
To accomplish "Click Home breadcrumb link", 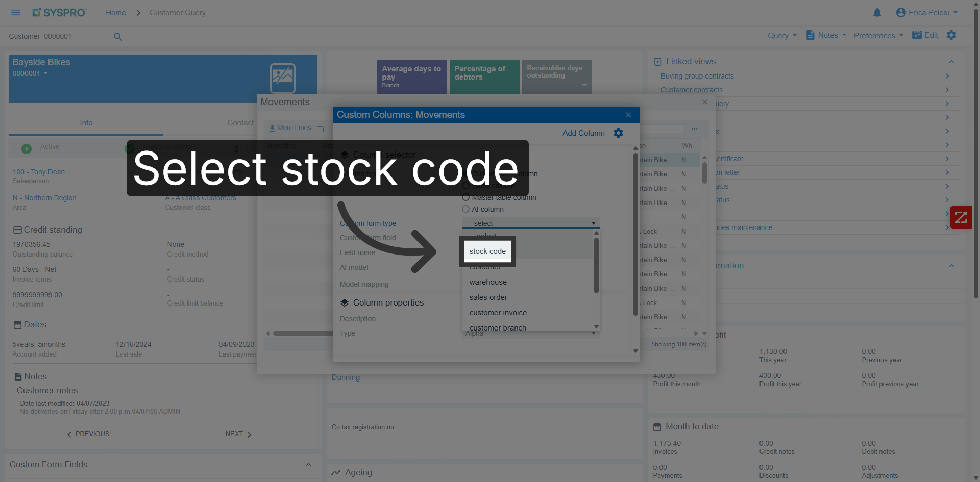I will (x=116, y=13).
